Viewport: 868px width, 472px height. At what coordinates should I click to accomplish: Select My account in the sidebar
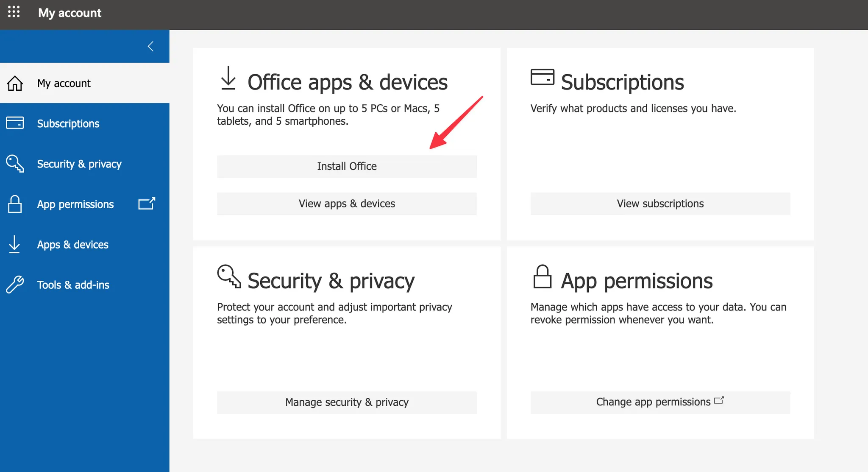pyautogui.click(x=85, y=83)
